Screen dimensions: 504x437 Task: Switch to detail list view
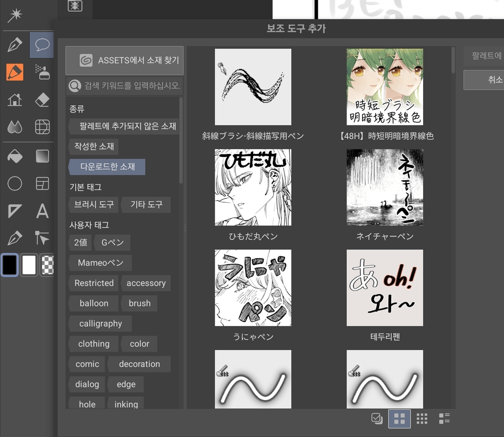point(444,419)
